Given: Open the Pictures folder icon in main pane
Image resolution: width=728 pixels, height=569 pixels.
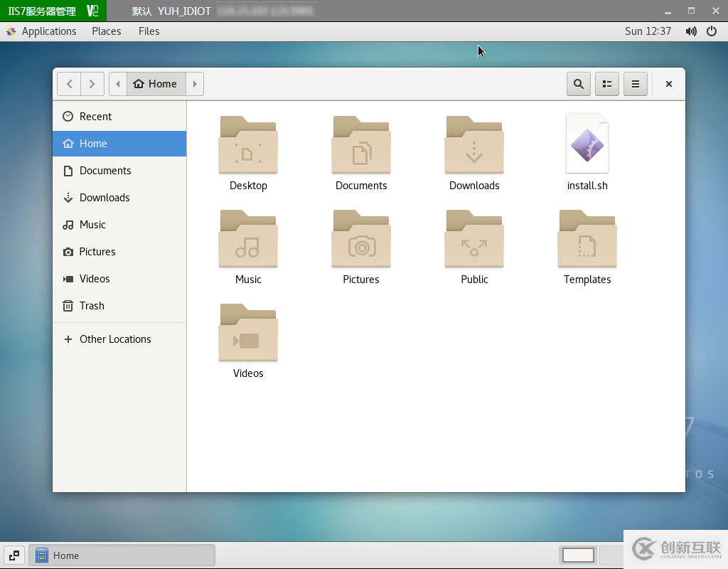Looking at the screenshot, I should [x=360, y=239].
